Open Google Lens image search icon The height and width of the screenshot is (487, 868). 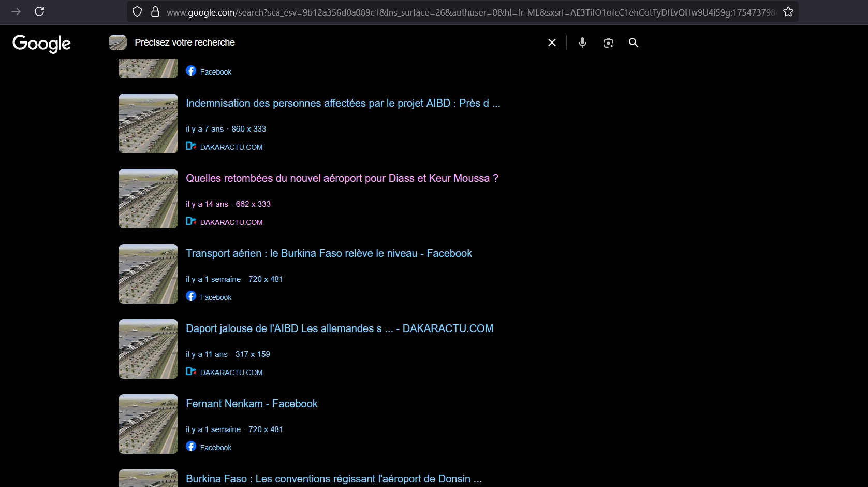tap(608, 43)
